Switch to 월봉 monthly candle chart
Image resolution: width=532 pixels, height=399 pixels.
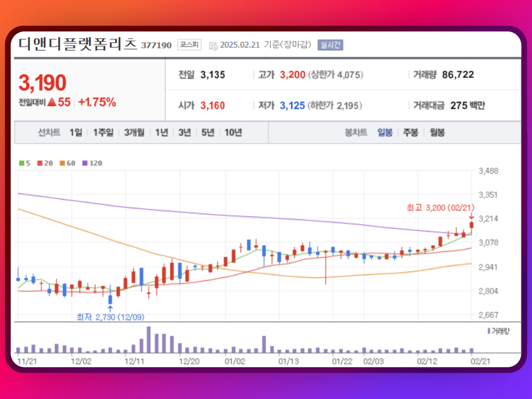(437, 132)
